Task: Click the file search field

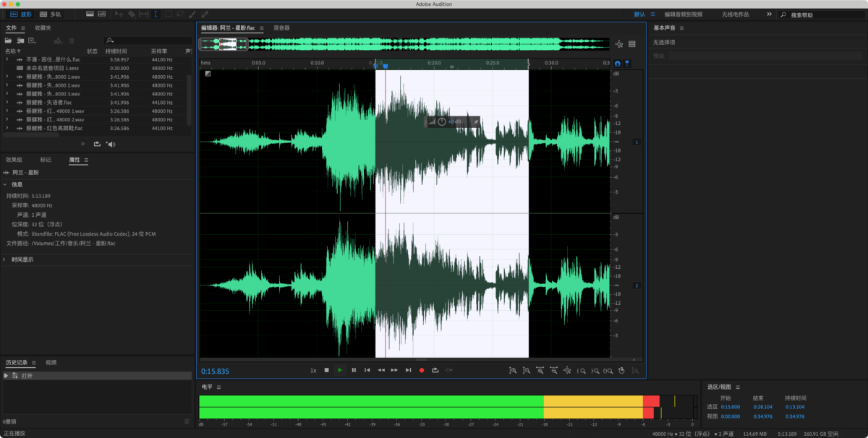Action: [x=148, y=40]
